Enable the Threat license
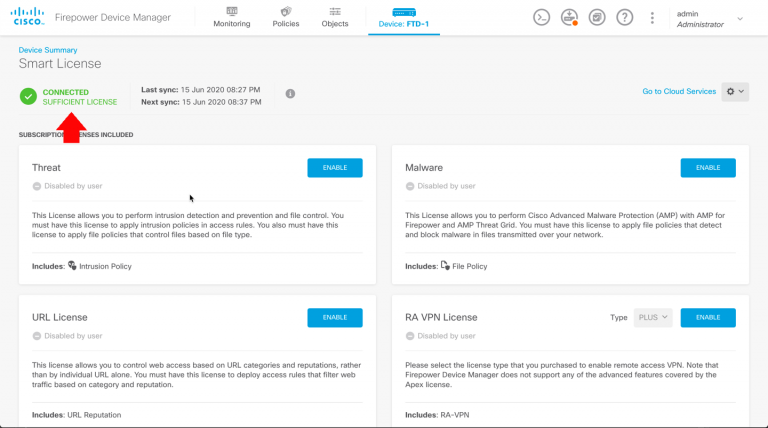 [335, 167]
